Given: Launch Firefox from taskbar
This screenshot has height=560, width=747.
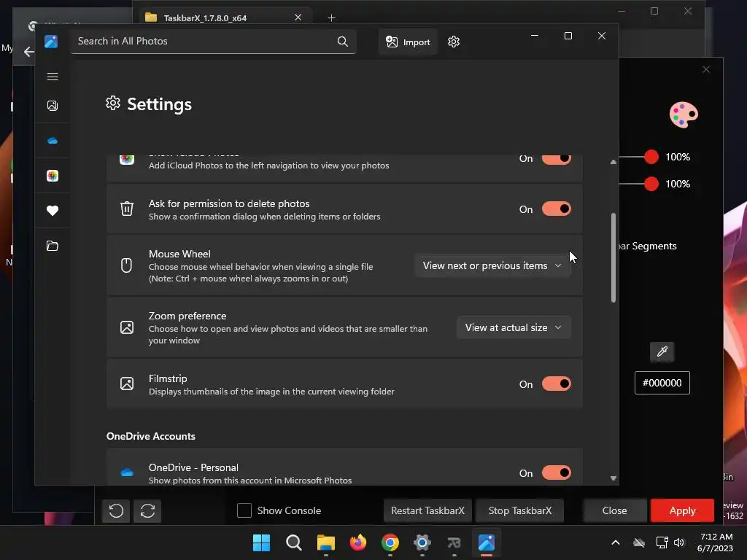Looking at the screenshot, I should pos(357,542).
